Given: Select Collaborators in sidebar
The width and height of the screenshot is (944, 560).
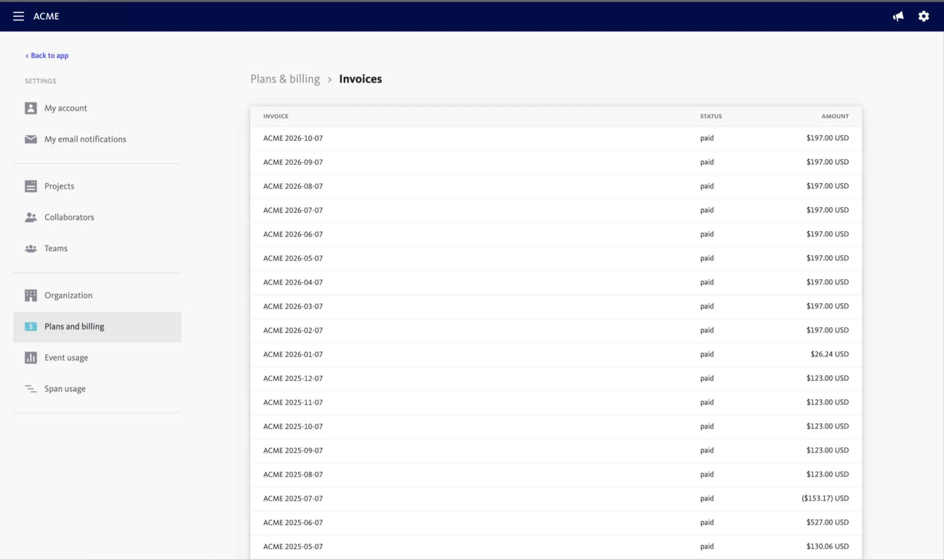Looking at the screenshot, I should [69, 217].
